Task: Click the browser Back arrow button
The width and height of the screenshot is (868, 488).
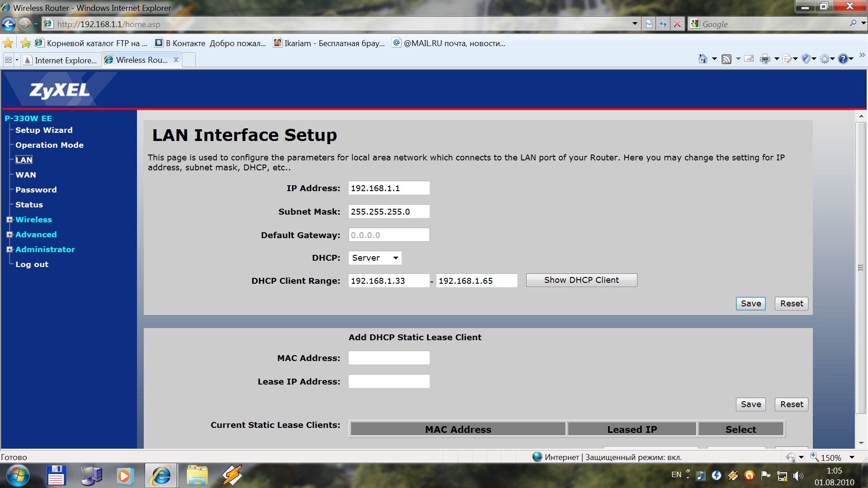Action: (9, 24)
